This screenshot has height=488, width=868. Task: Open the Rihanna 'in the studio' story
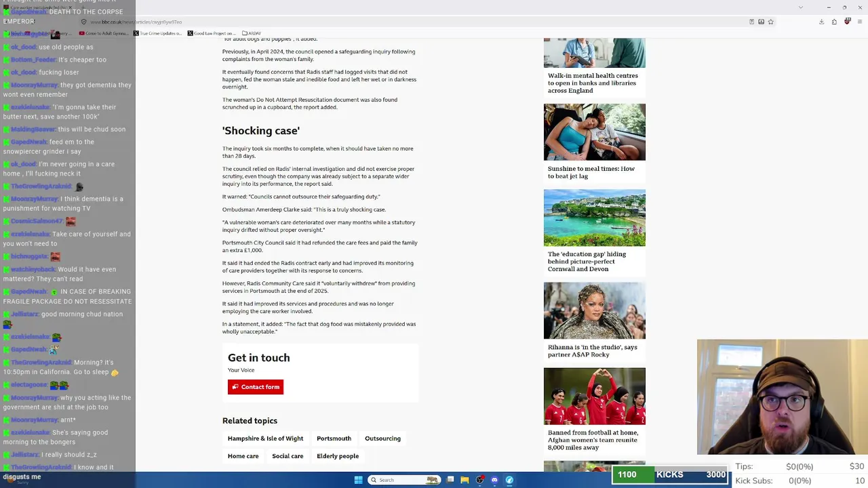pyautogui.click(x=593, y=350)
